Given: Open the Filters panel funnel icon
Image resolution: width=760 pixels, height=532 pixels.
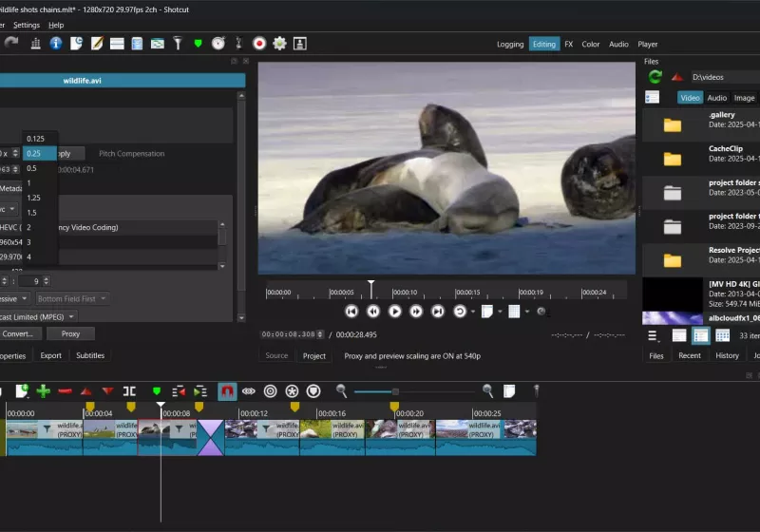Looking at the screenshot, I should coord(178,44).
